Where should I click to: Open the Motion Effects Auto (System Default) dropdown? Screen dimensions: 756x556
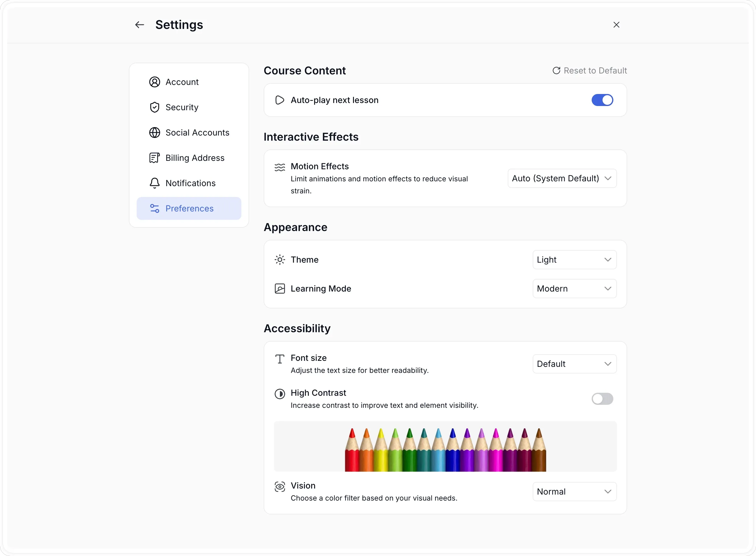coord(562,178)
